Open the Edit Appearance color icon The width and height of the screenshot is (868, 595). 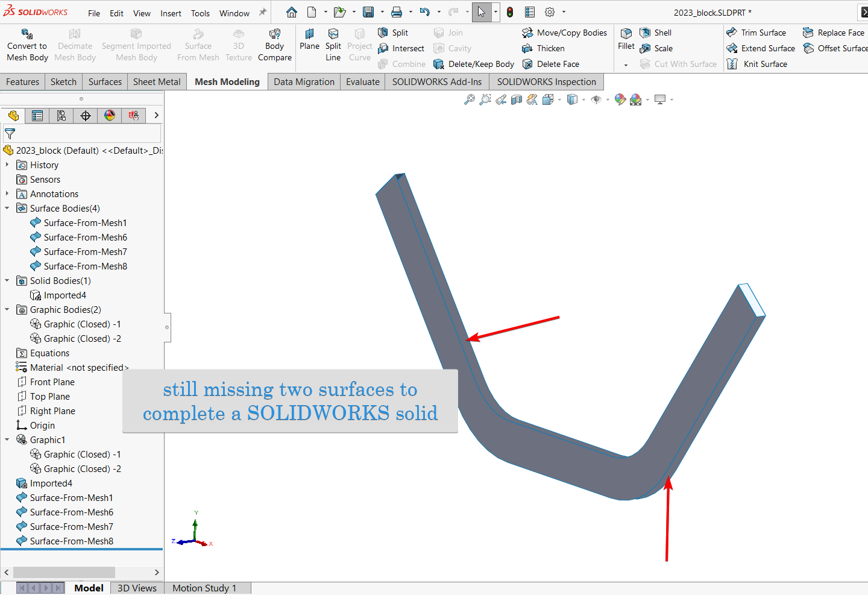[x=620, y=99]
